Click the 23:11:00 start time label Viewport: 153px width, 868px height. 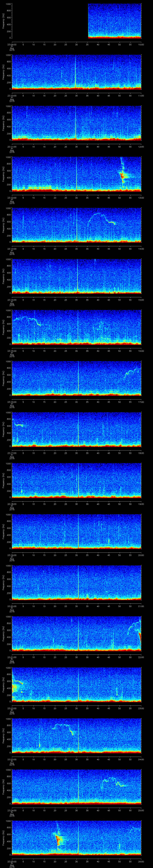(x=12, y=147)
